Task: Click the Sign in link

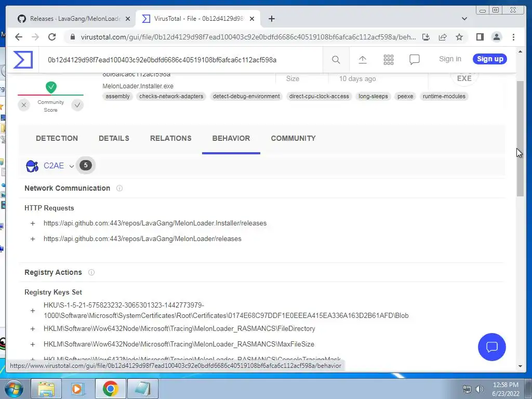Action: point(450,59)
